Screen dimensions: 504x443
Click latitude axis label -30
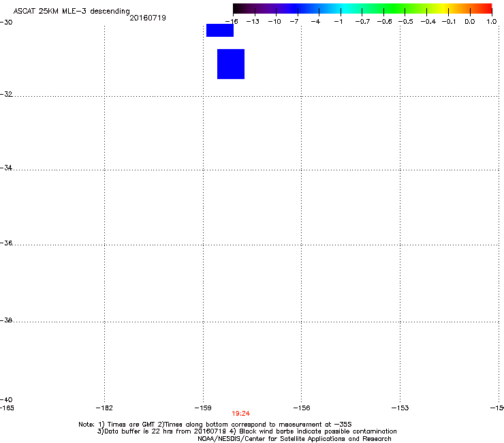pyautogui.click(x=6, y=22)
